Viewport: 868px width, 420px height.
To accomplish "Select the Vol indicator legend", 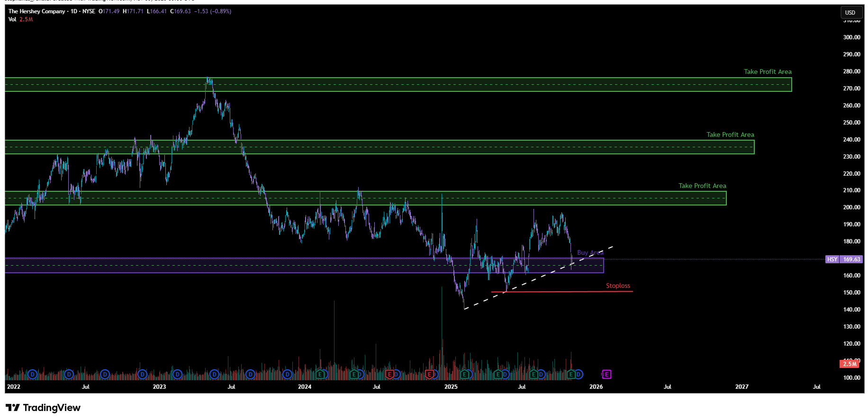I will (12, 19).
